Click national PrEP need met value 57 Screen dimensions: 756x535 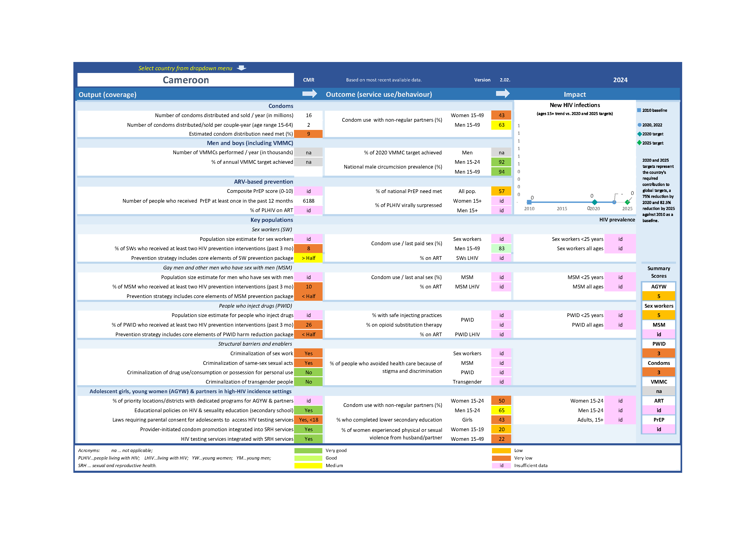[x=501, y=191]
